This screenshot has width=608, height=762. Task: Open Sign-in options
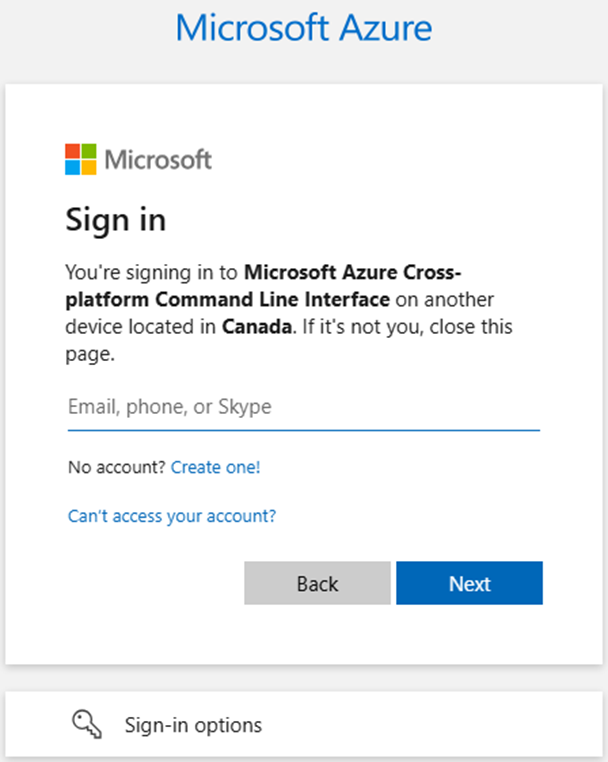tap(193, 725)
